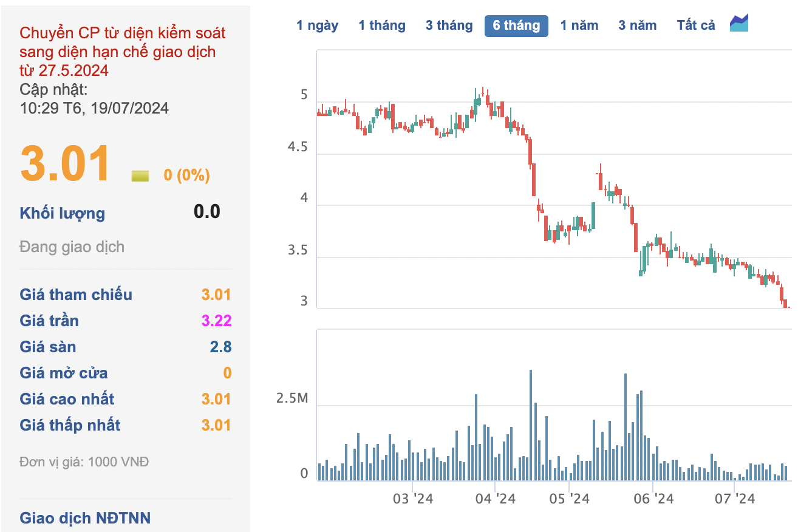Click the 4.5 price axis label
Screen dimensions: 798x532
[298, 148]
